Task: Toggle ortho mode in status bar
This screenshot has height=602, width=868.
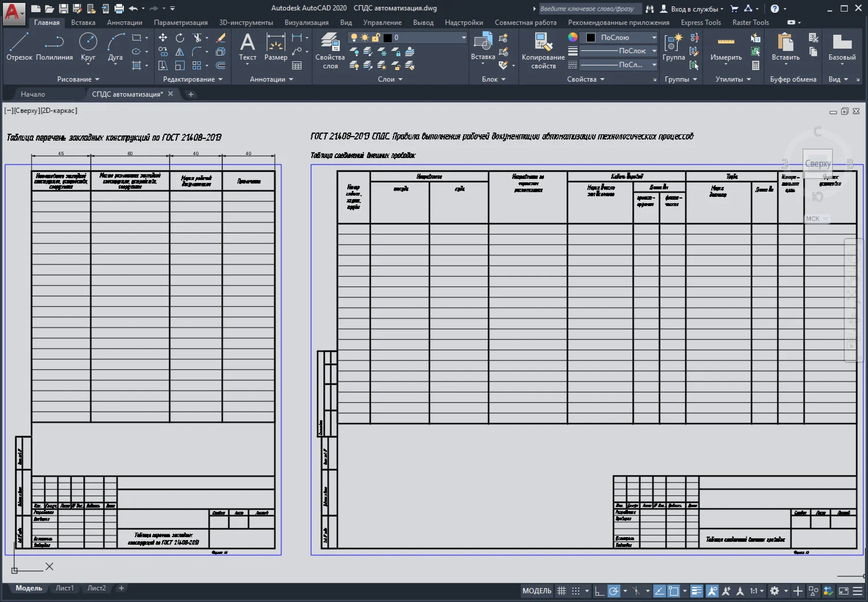Action: click(x=599, y=591)
